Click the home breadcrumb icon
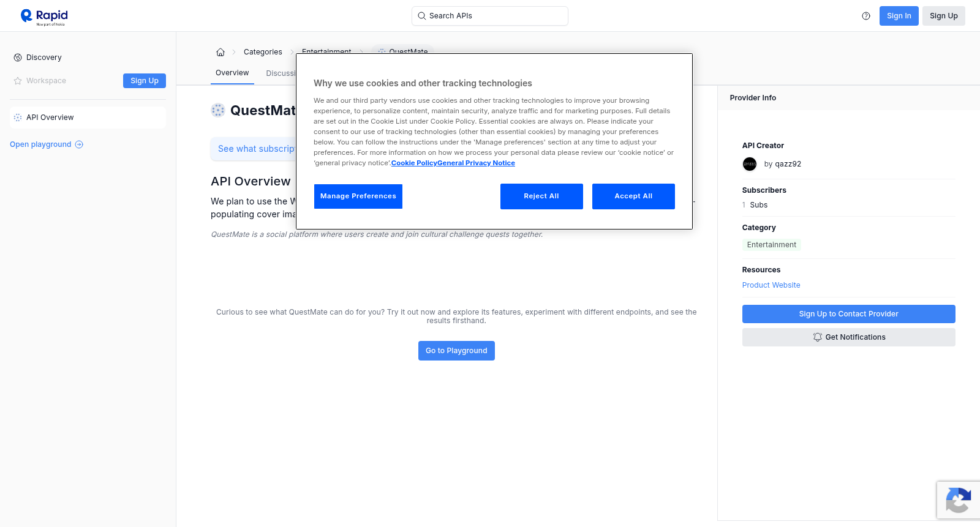This screenshot has width=980, height=527. [221, 52]
